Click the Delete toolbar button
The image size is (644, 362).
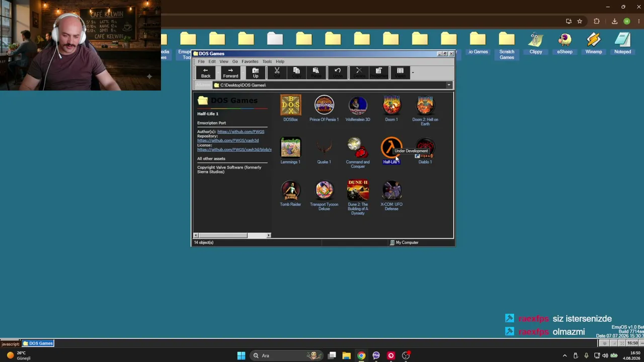click(359, 72)
